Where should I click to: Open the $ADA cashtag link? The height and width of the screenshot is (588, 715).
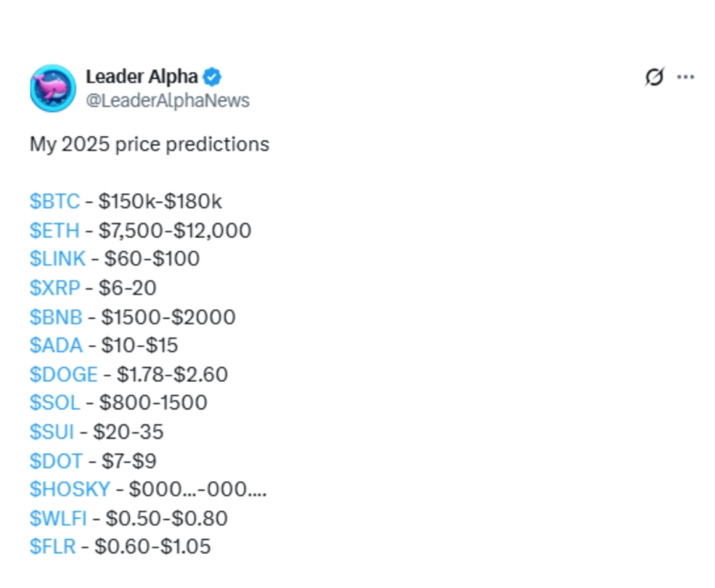[x=56, y=345]
